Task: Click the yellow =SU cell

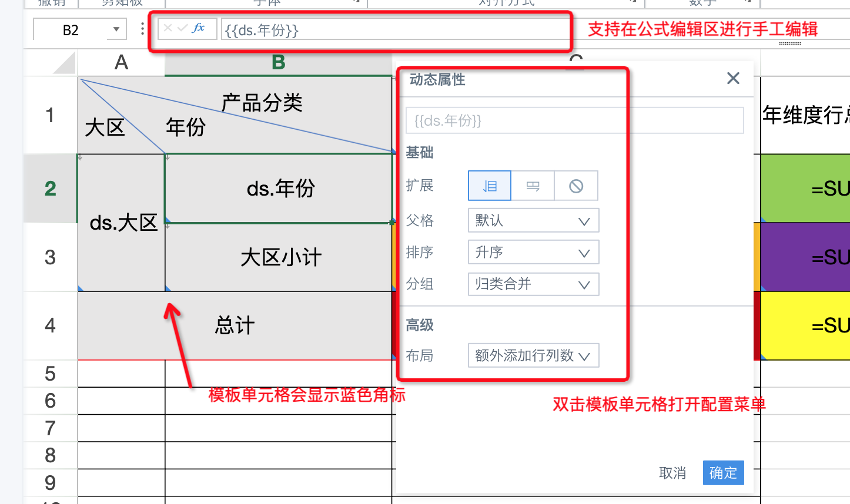Action: tap(805, 325)
